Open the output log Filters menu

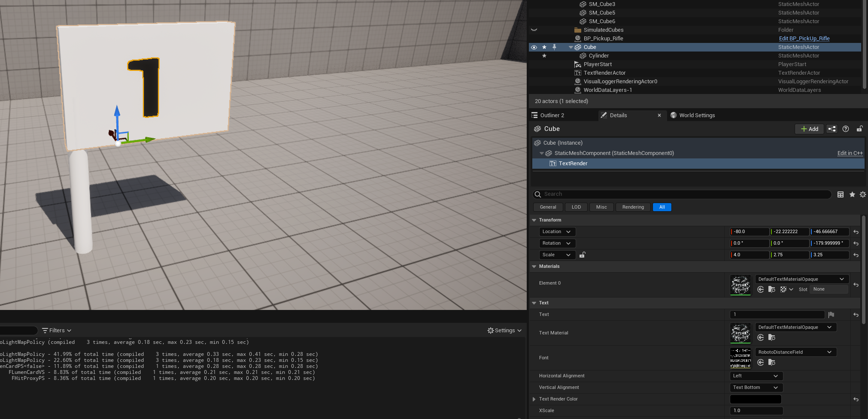click(x=57, y=331)
